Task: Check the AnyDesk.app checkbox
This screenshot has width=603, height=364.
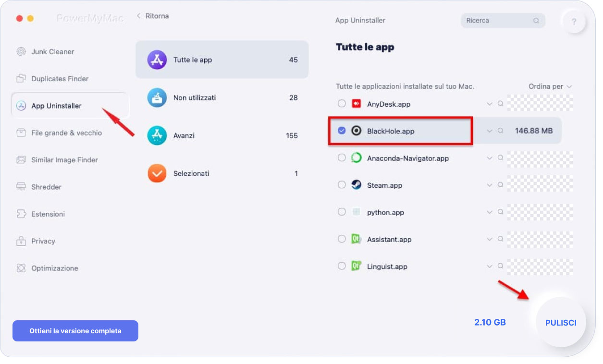Action: click(342, 104)
